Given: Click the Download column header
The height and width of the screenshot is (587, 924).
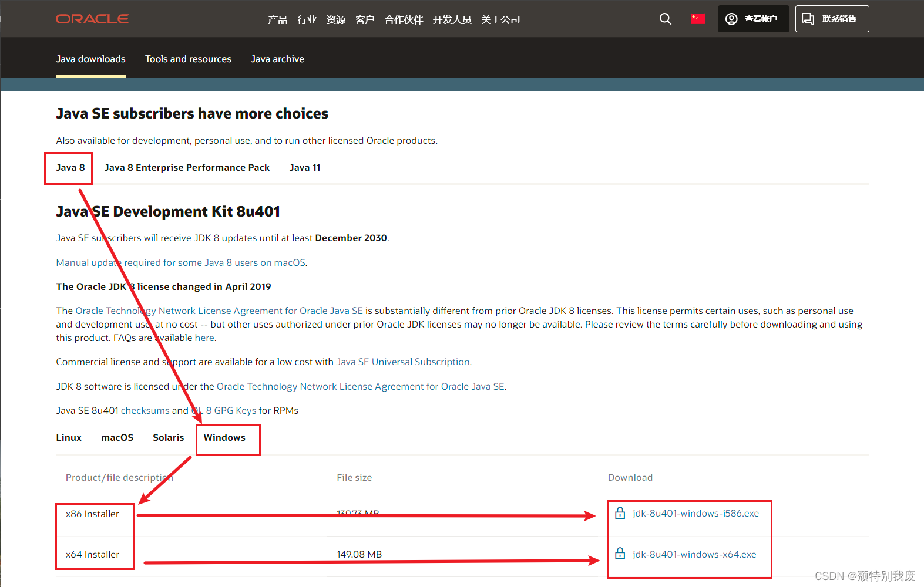Looking at the screenshot, I should (x=630, y=477).
